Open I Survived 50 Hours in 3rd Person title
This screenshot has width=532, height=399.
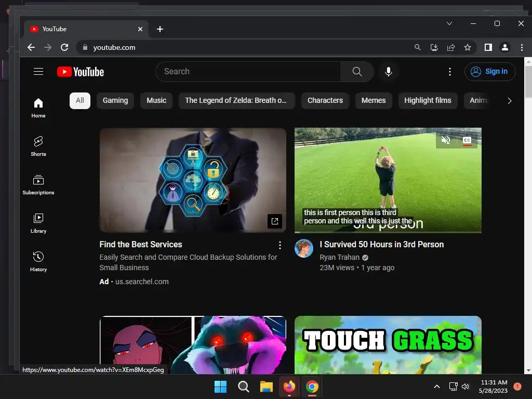(382, 244)
